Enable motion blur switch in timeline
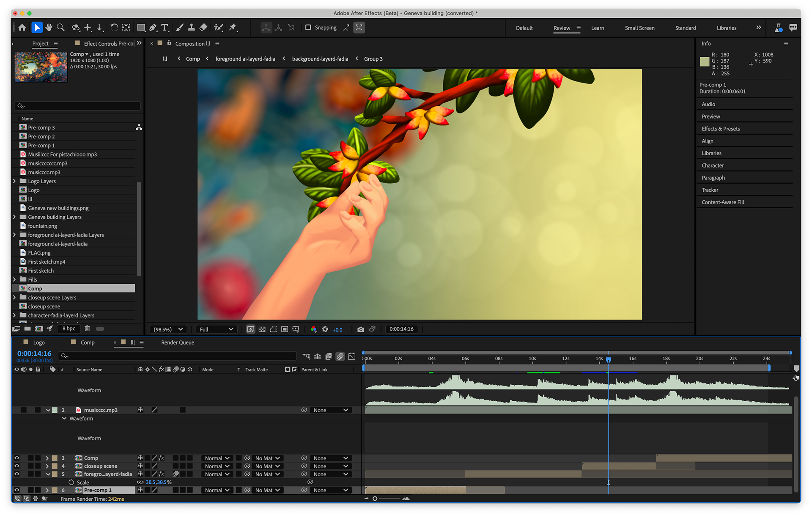This screenshot has width=812, height=516. [340, 356]
